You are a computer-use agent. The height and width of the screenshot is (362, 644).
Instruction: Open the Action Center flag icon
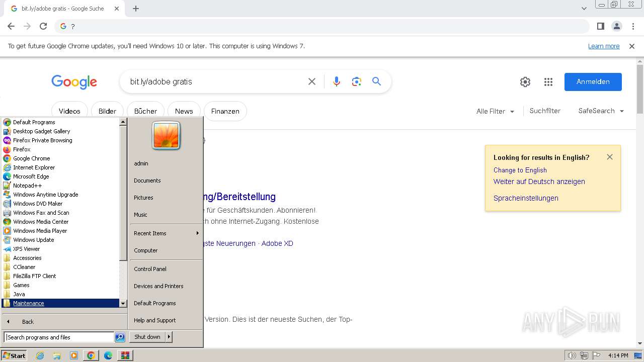tap(595, 355)
